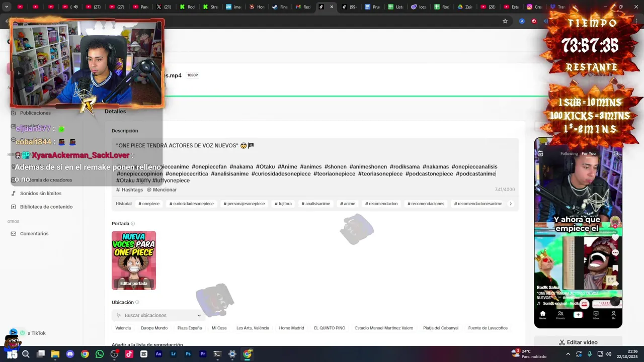Open Windows search from the taskbar
The height and width of the screenshot is (362, 644).
[x=26, y=354]
